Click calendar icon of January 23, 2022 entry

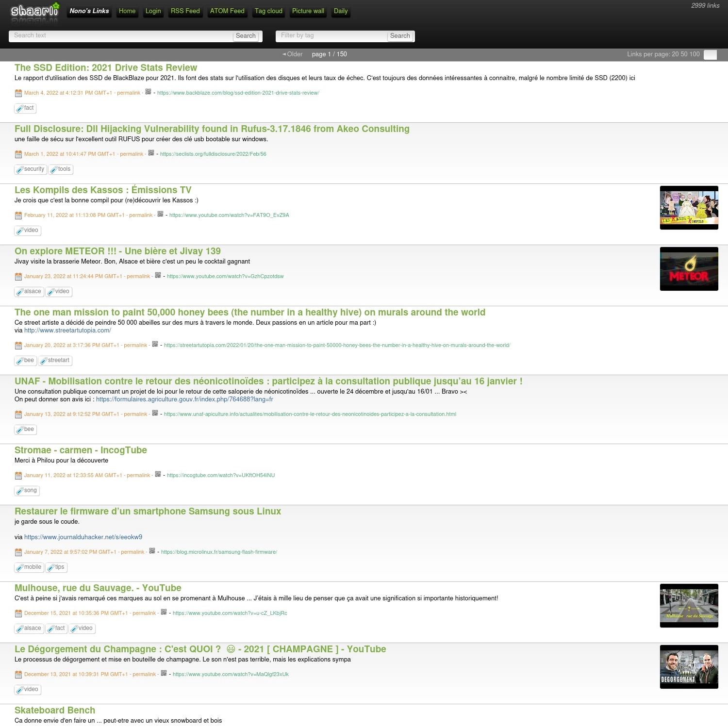coord(18,276)
